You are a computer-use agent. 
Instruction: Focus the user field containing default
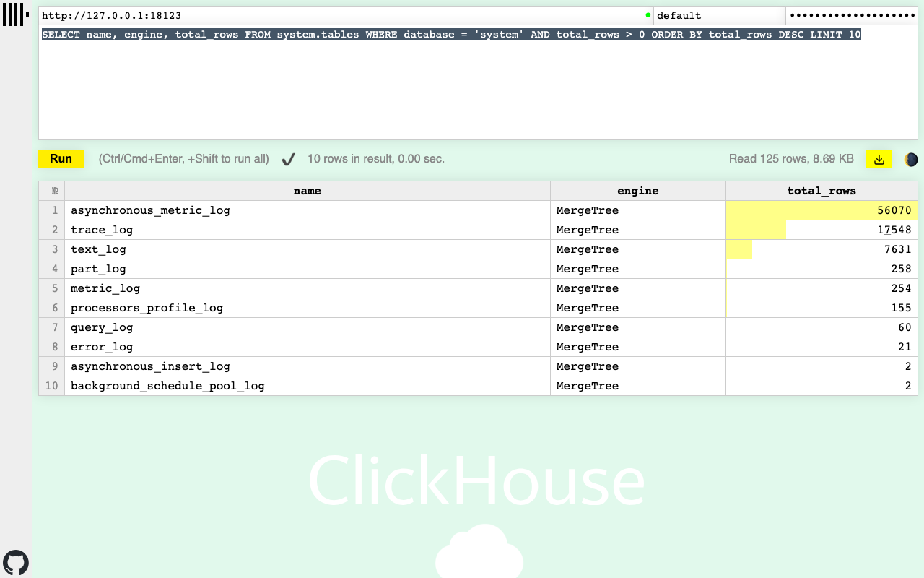[x=719, y=15]
